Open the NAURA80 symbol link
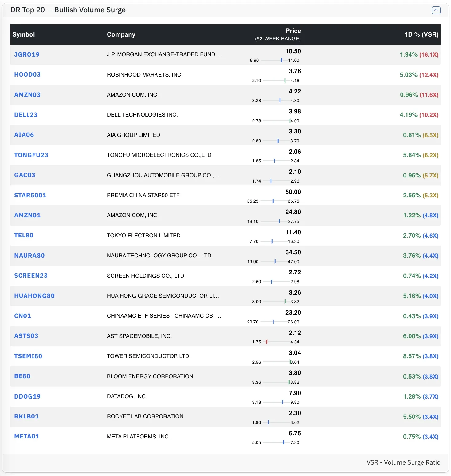Screen dimensions: 451x476 point(29,256)
